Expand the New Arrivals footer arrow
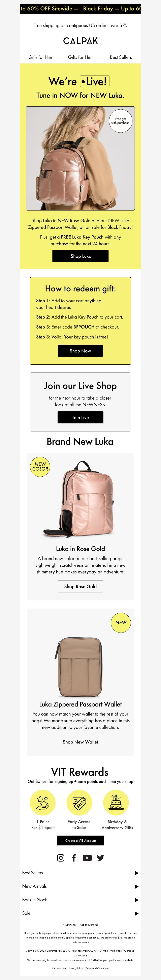Image resolution: width=161 pixels, height=980 pixels. point(137,886)
